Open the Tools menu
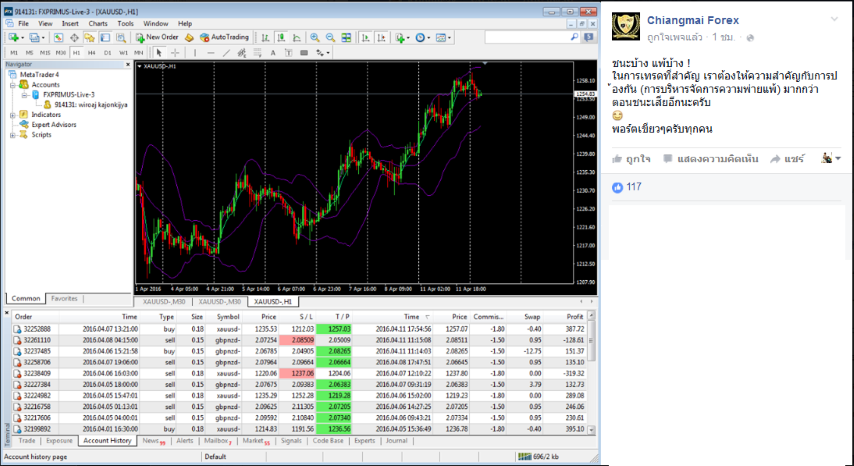This screenshot has width=854, height=466. tap(125, 23)
